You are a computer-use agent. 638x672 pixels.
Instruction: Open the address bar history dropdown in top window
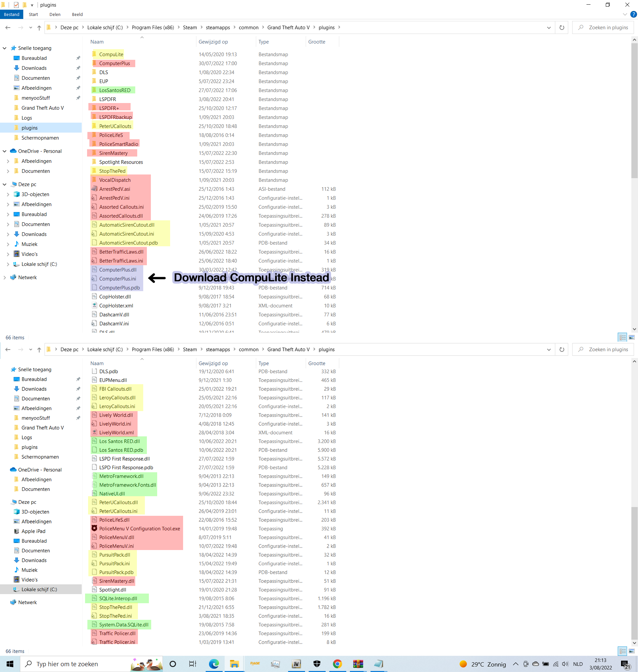(549, 28)
